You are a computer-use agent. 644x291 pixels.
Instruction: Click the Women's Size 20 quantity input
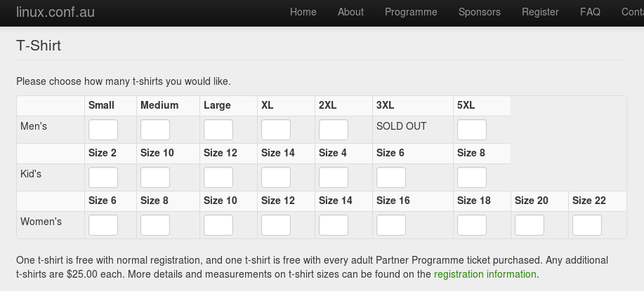[530, 225]
